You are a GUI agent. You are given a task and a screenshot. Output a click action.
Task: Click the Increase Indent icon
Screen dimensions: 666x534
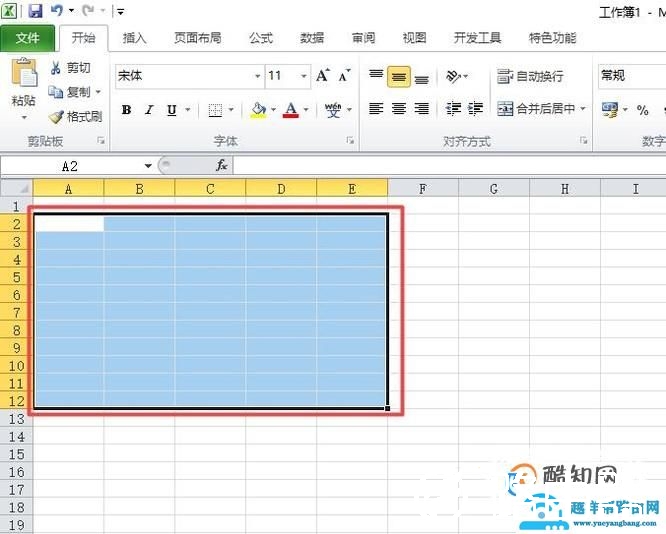[475, 109]
